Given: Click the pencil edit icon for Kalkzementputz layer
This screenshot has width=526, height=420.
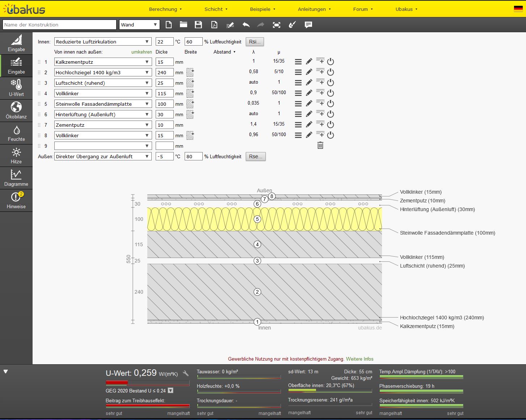Looking at the screenshot, I should (x=309, y=62).
